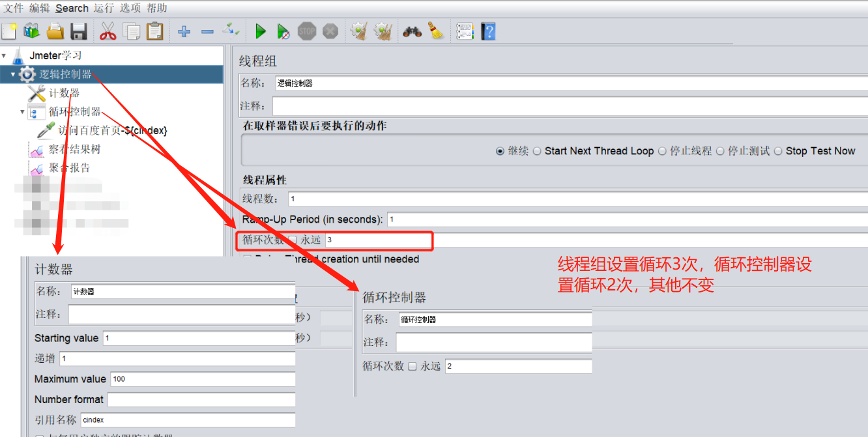The width and height of the screenshot is (868, 437).
Task: Open the 运行 menu
Action: point(104,8)
